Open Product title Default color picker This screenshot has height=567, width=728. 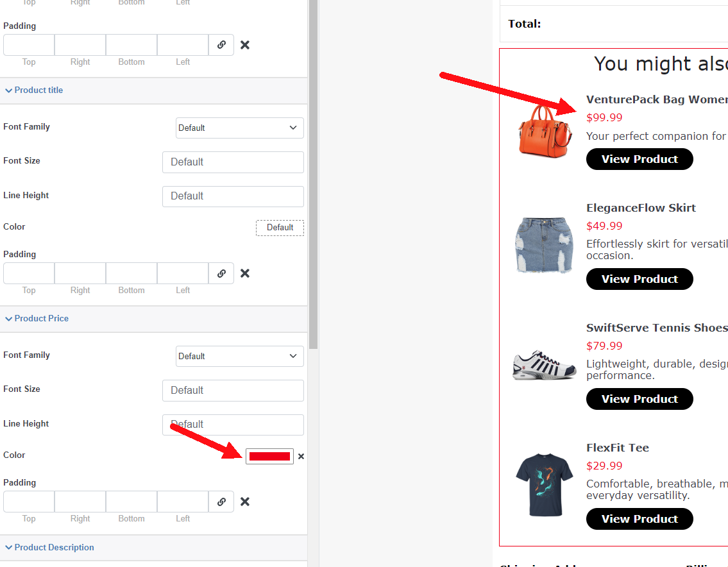(x=280, y=228)
